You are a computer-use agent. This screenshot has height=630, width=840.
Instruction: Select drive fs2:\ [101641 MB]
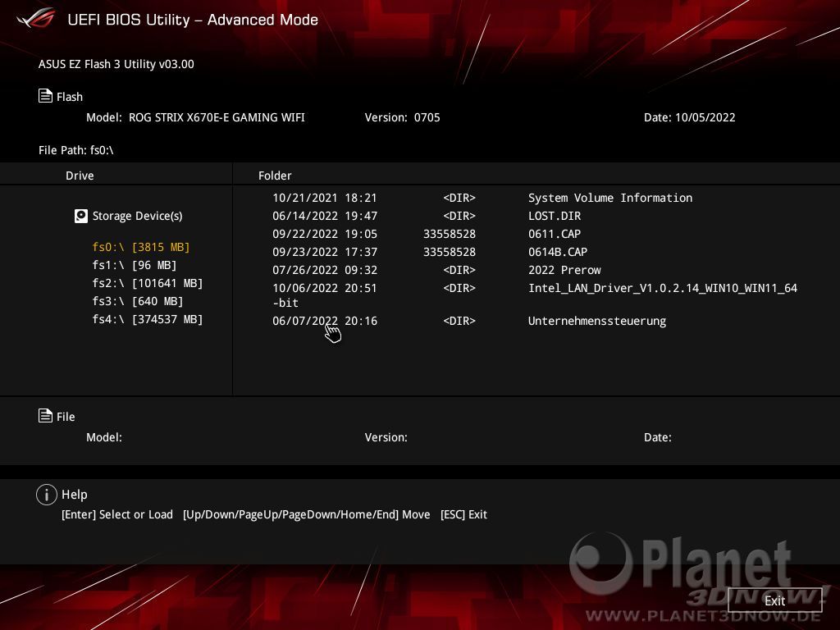[x=148, y=283]
